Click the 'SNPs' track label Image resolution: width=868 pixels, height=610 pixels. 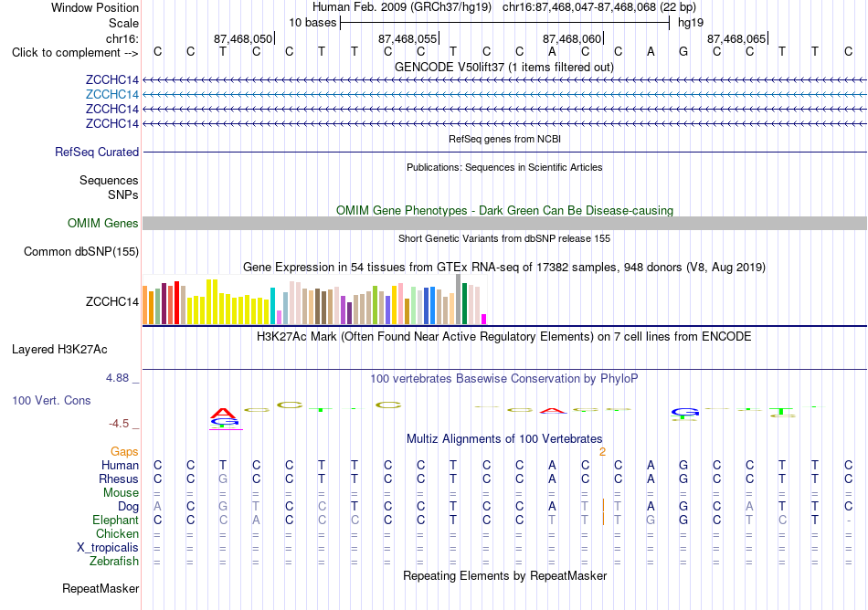123,195
